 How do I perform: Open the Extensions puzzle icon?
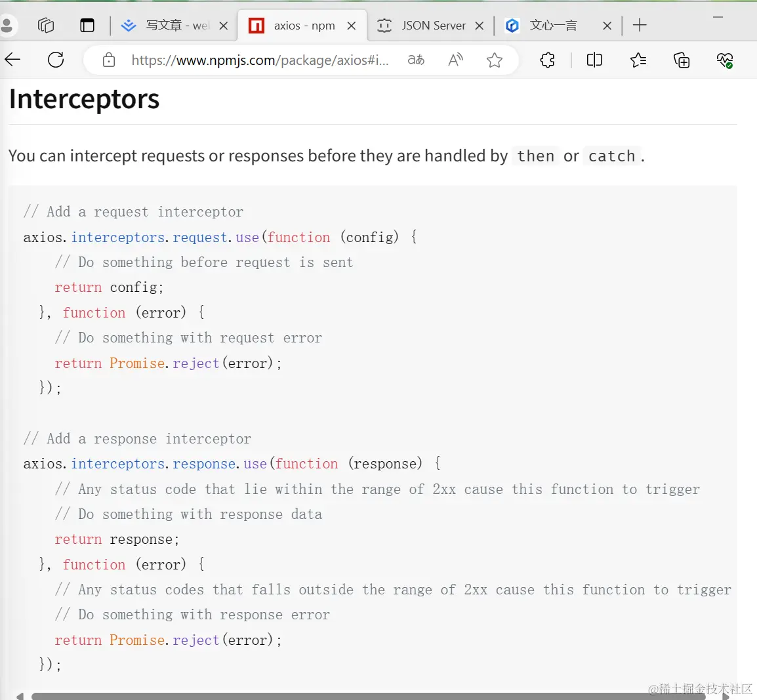[x=547, y=60]
